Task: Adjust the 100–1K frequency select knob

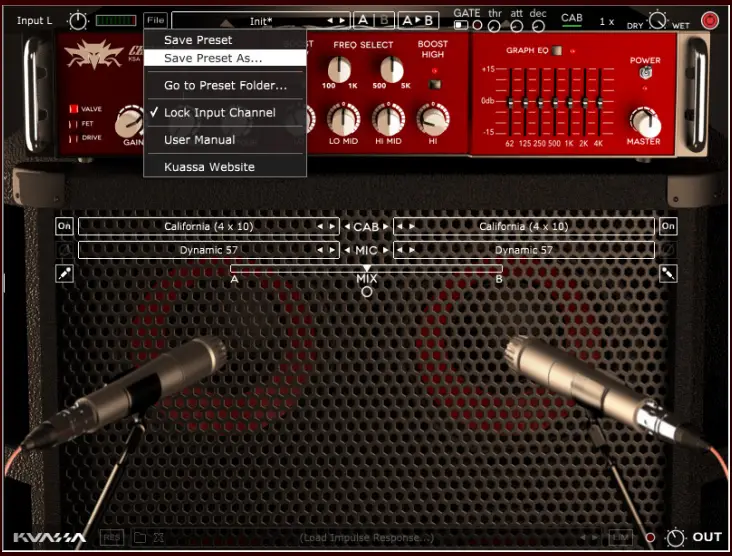Action: pos(339,69)
